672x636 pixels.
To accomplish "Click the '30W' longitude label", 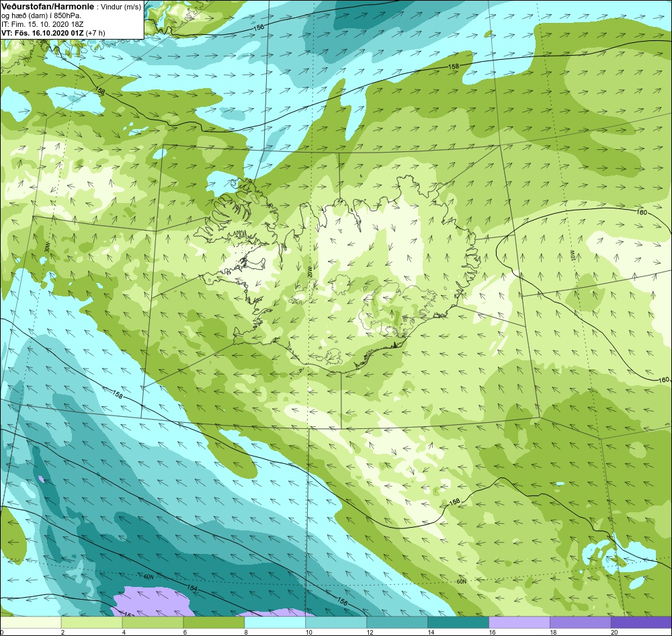I will 47,246.
